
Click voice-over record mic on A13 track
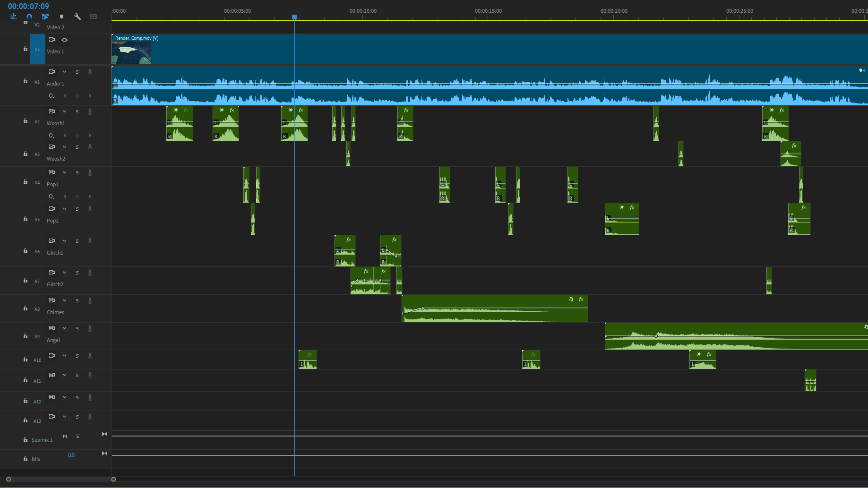[90, 417]
